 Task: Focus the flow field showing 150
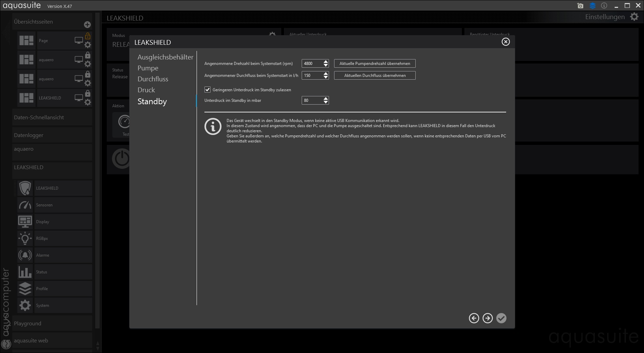(312, 76)
